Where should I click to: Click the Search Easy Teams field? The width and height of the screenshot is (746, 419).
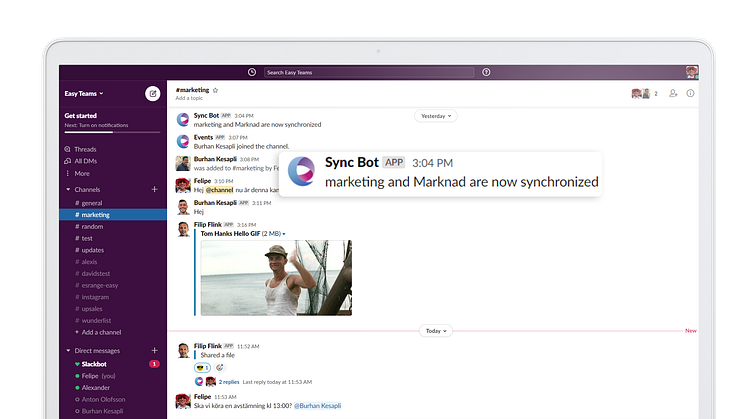(369, 72)
